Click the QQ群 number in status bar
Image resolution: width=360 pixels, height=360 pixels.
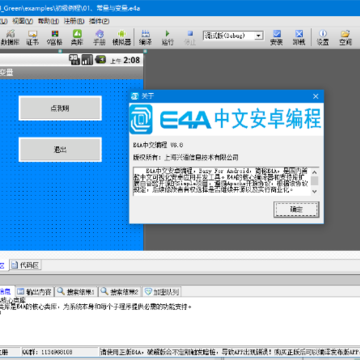click(x=56, y=352)
